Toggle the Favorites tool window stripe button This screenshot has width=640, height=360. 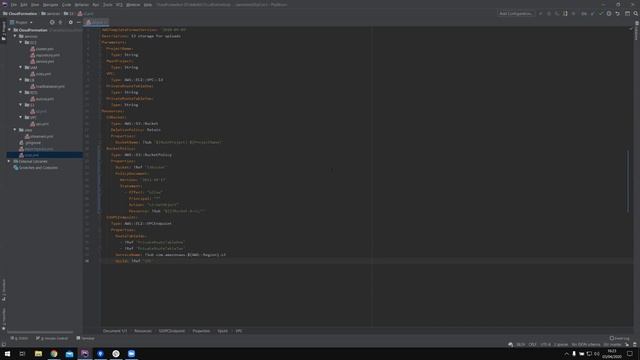4,319
